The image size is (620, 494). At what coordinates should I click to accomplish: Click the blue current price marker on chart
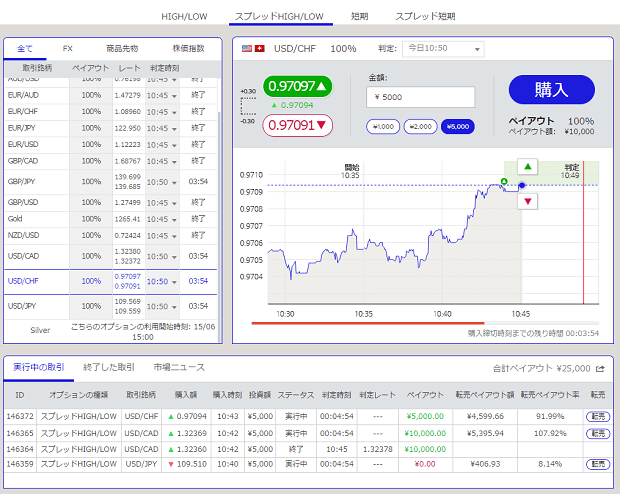pyautogui.click(x=522, y=185)
